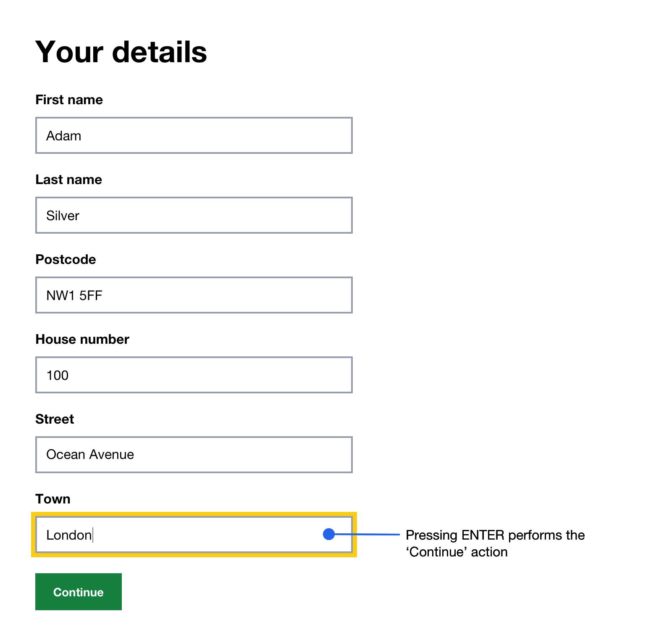Click the Street label
Viewport: 672px width, 643px height.
point(54,419)
